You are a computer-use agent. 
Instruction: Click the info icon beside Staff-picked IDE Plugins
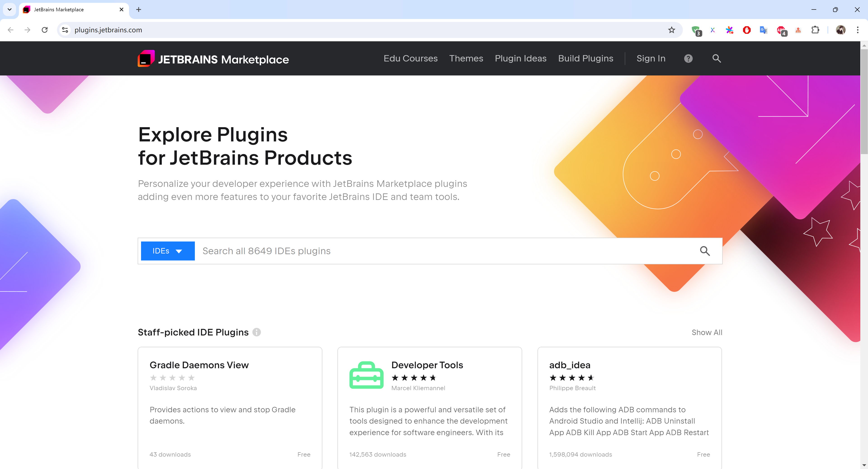coord(256,332)
